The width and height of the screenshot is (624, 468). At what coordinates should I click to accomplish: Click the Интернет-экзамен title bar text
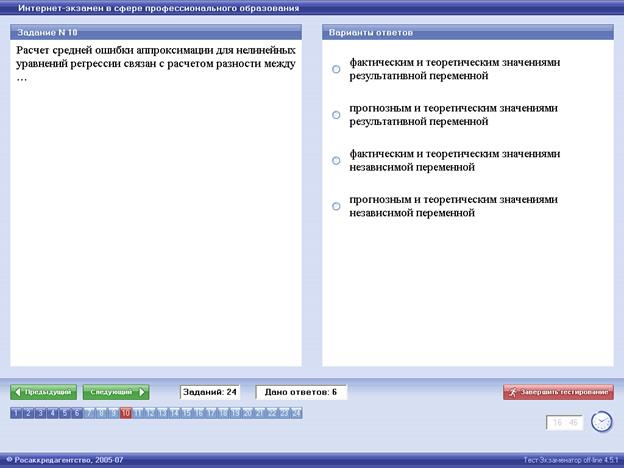[x=158, y=8]
